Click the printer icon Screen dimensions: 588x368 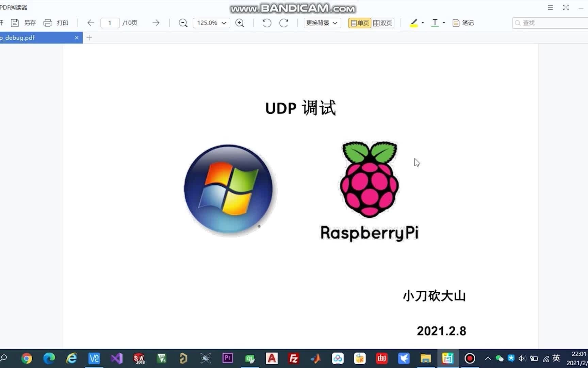(48, 23)
